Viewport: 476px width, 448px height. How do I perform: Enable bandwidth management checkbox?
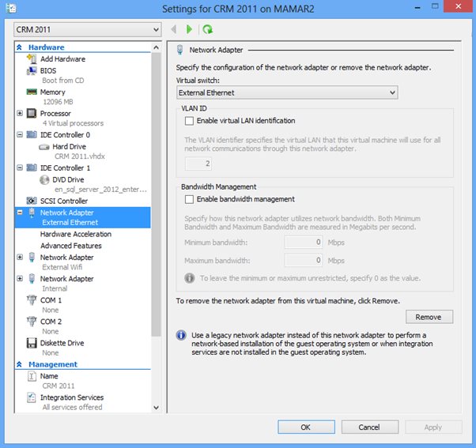189,199
